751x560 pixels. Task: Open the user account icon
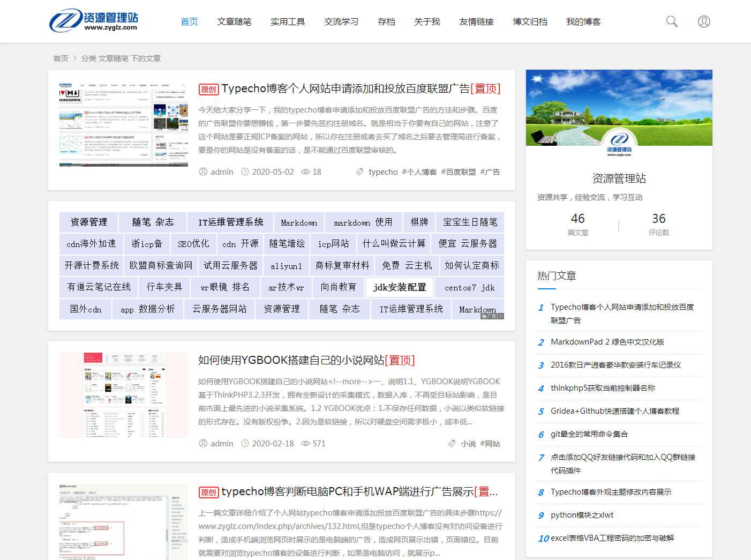[x=704, y=21]
